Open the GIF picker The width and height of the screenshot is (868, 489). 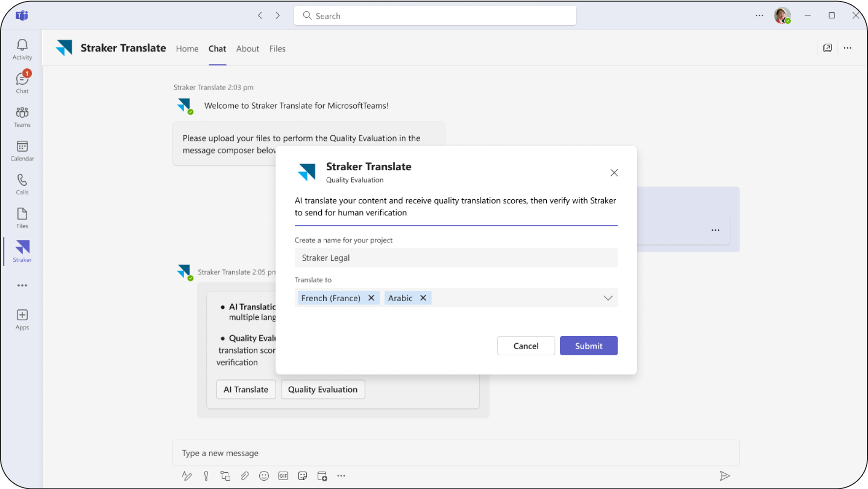point(283,476)
